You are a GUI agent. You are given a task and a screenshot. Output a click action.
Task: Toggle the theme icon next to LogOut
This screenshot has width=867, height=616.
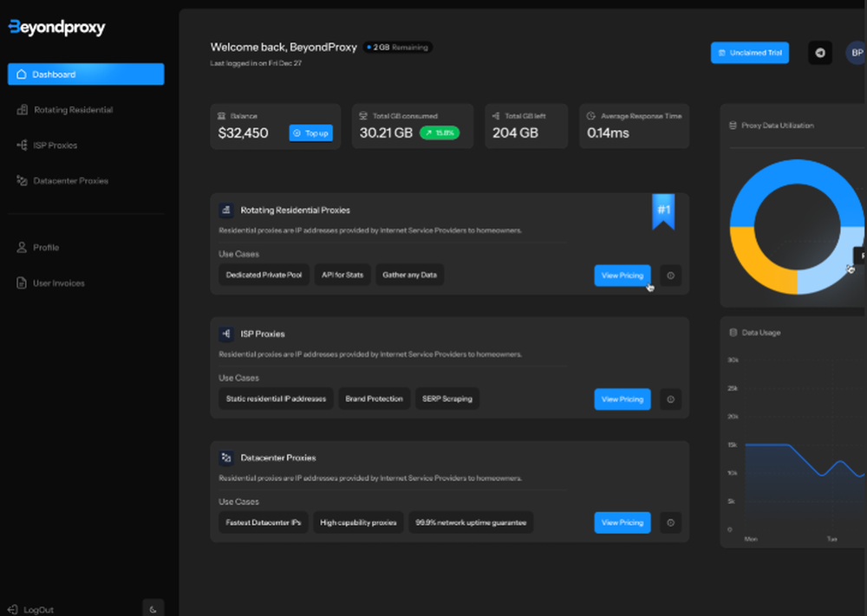tap(153, 607)
